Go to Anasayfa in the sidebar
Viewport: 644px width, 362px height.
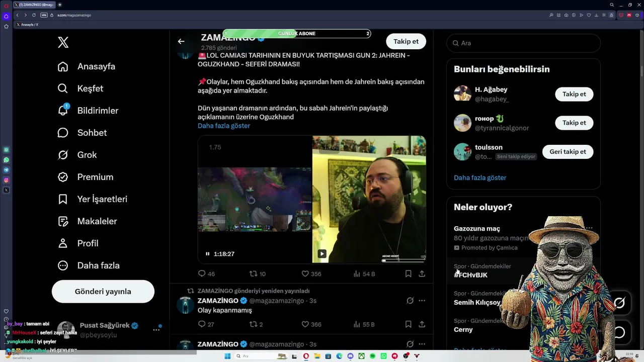tap(86, 66)
